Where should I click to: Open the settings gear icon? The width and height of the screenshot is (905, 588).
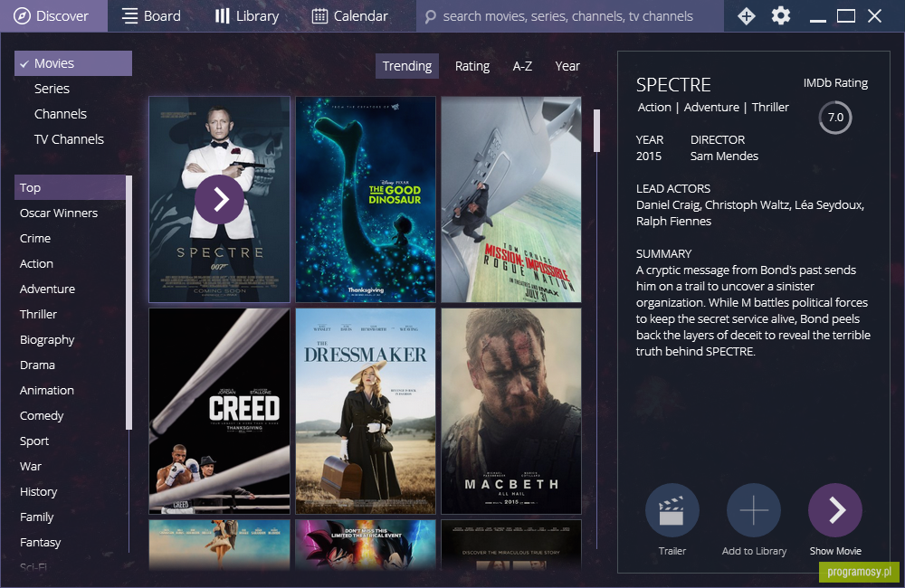click(x=781, y=16)
